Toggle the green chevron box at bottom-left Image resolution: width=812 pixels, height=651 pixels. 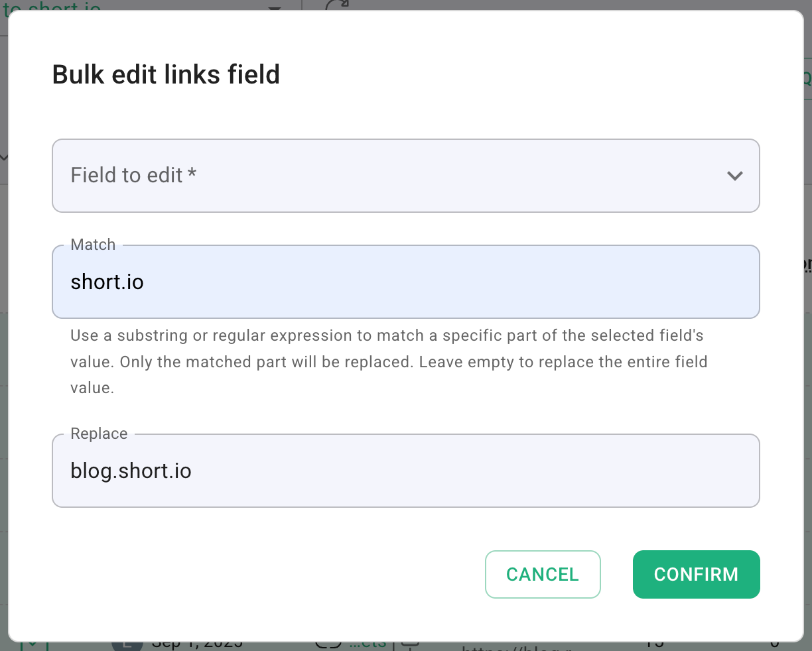31,645
